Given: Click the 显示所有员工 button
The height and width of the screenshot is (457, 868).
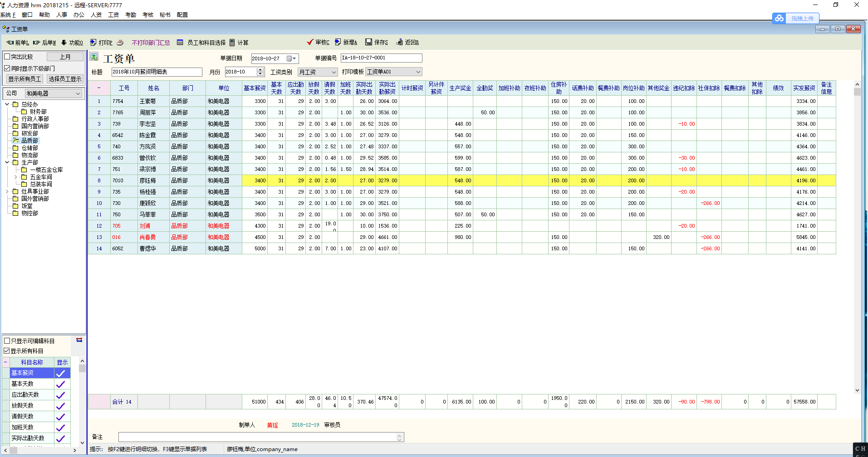Looking at the screenshot, I should coord(25,79).
